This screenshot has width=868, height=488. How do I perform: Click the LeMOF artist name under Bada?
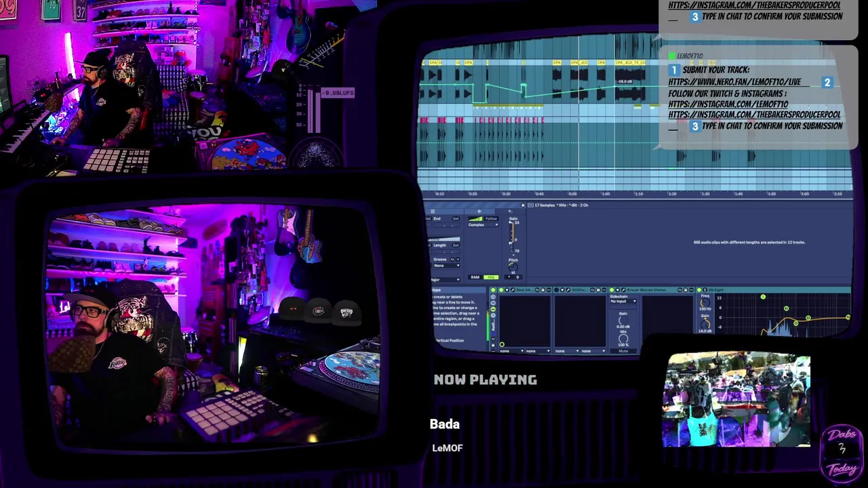[x=448, y=448]
